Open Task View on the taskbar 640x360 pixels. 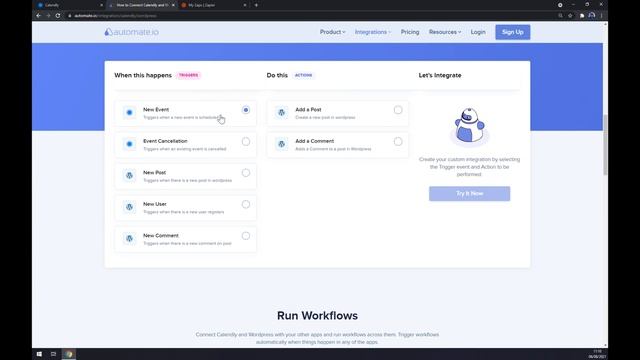point(53,354)
